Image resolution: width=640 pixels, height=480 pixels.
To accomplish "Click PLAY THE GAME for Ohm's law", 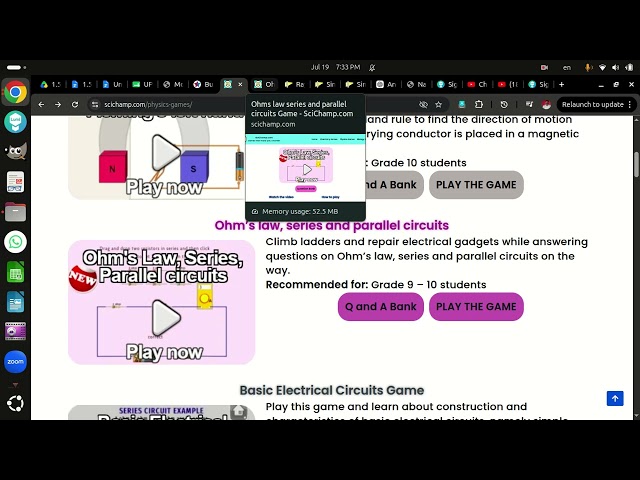I will 476,307.
